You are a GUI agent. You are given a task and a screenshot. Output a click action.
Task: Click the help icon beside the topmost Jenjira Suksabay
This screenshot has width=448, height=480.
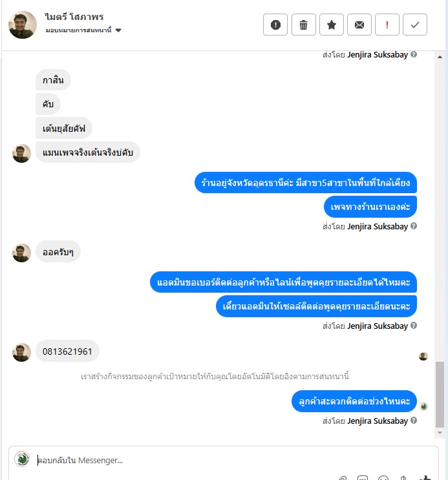point(414,54)
